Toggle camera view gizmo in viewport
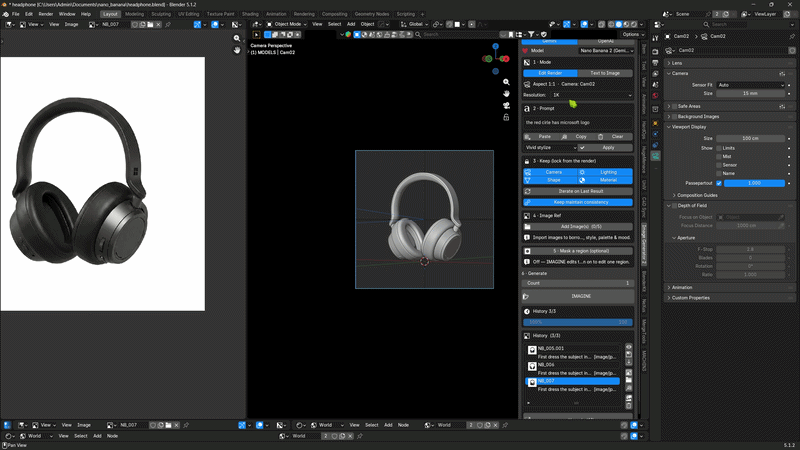The image size is (800, 450). [x=506, y=106]
